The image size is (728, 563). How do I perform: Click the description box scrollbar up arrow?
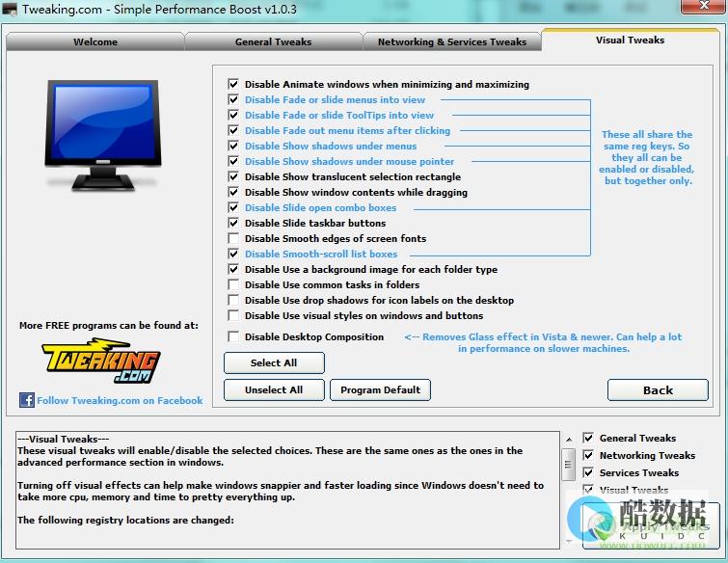569,439
